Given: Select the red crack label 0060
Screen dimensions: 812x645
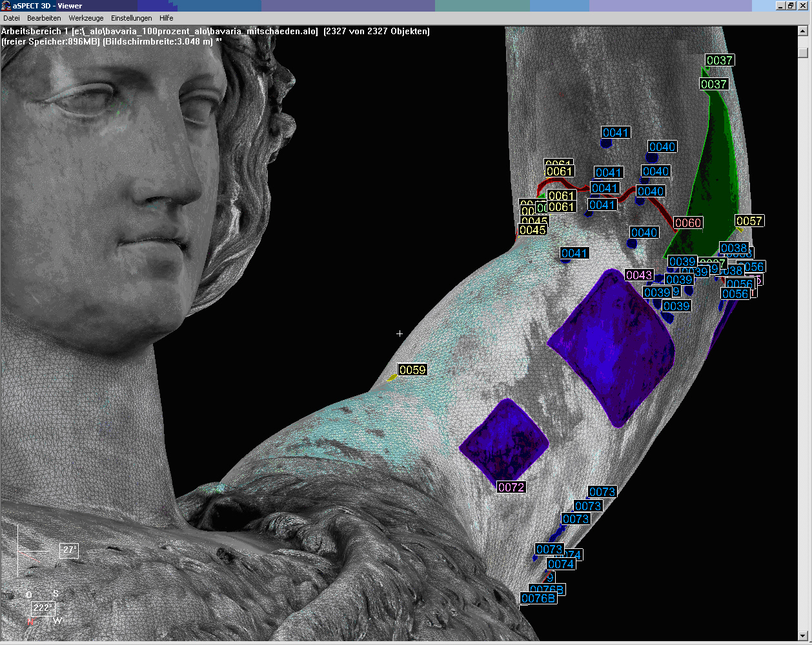Looking at the screenshot, I should pos(688,223).
